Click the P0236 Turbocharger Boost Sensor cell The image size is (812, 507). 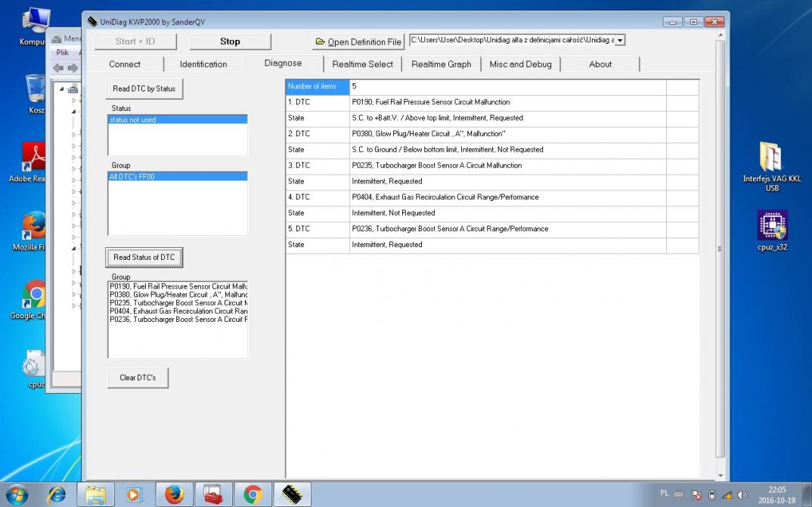507,228
